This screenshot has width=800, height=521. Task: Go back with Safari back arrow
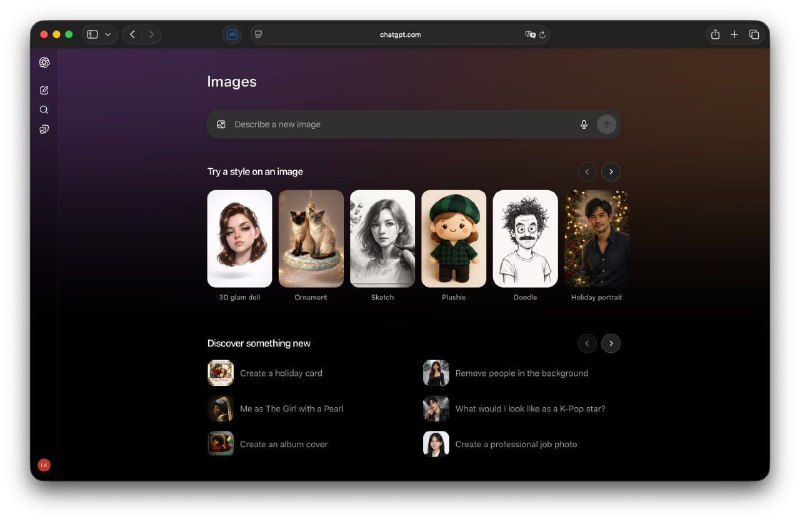pos(132,34)
